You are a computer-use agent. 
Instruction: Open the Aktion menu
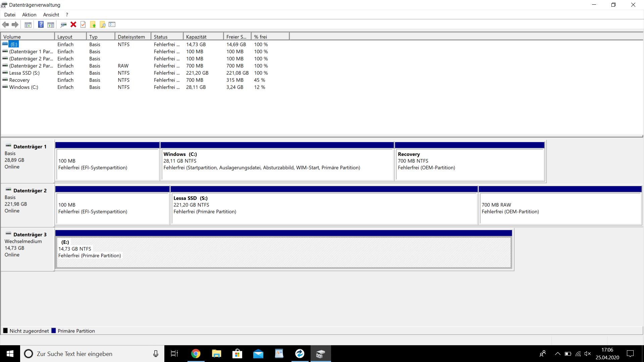29,15
